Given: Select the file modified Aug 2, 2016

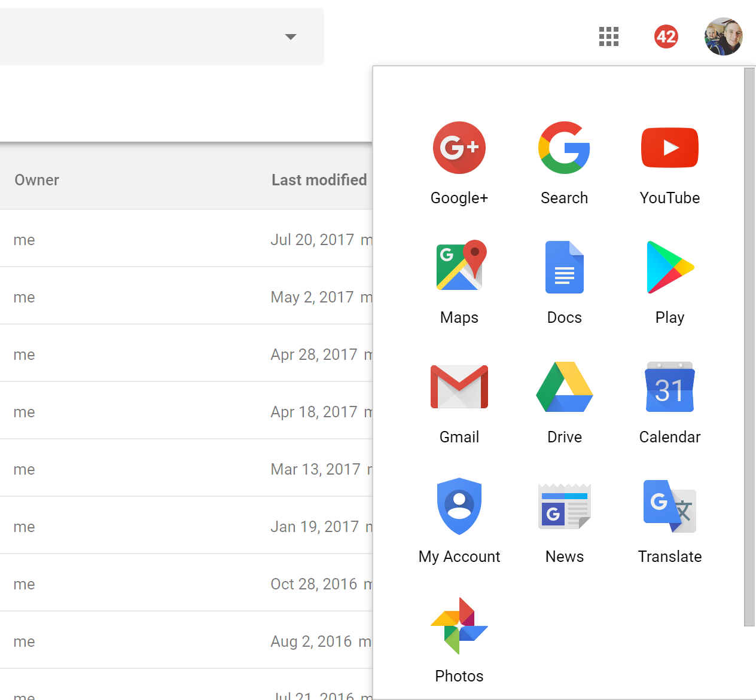Looking at the screenshot, I should [x=186, y=640].
